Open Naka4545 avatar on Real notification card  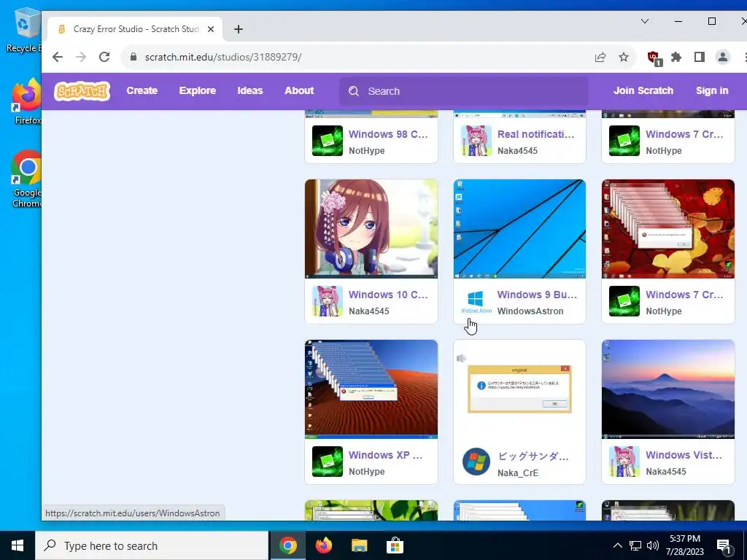476,141
